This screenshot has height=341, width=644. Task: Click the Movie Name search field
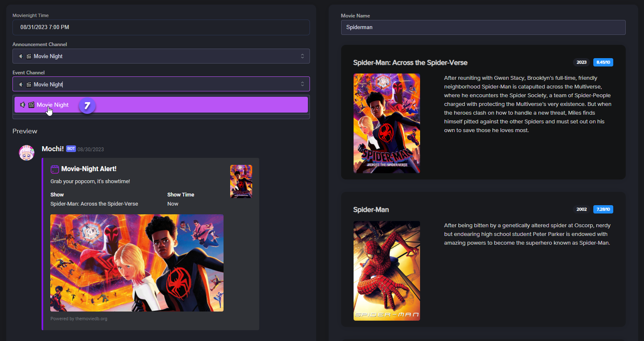pyautogui.click(x=483, y=27)
